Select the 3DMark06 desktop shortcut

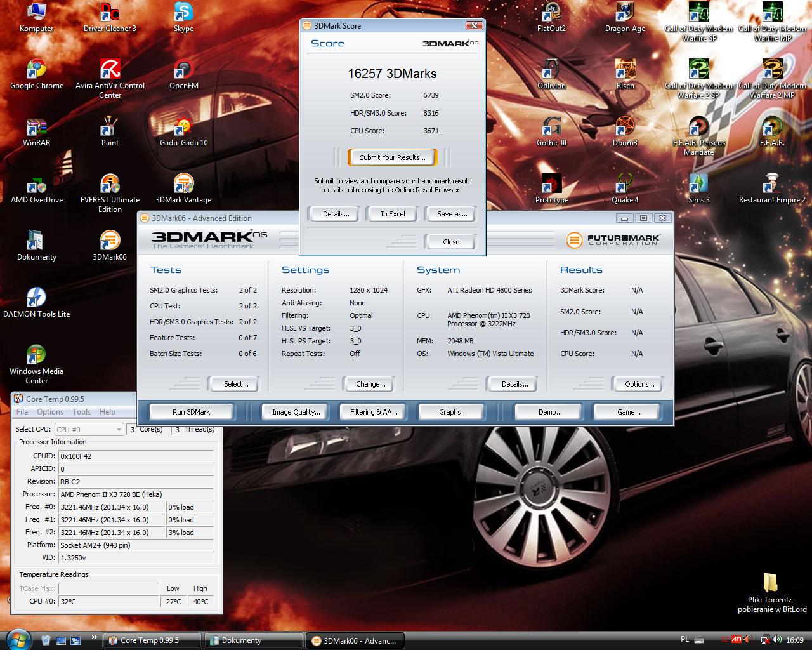tap(110, 246)
